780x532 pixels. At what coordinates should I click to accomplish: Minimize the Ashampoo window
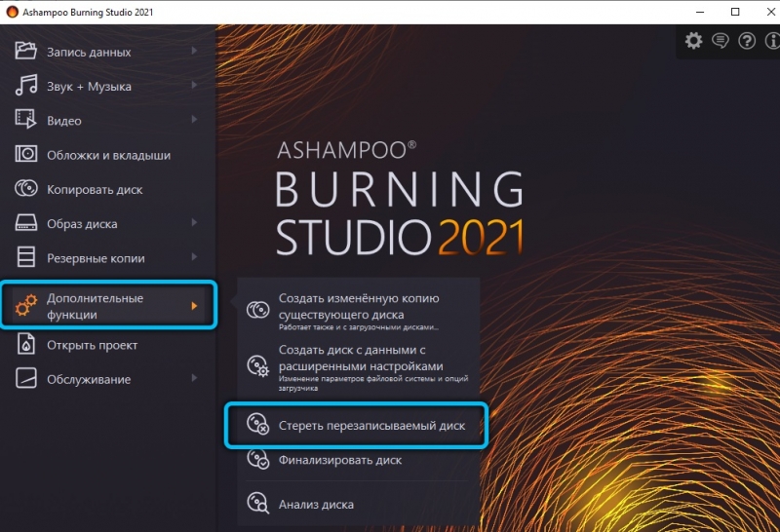pos(700,12)
